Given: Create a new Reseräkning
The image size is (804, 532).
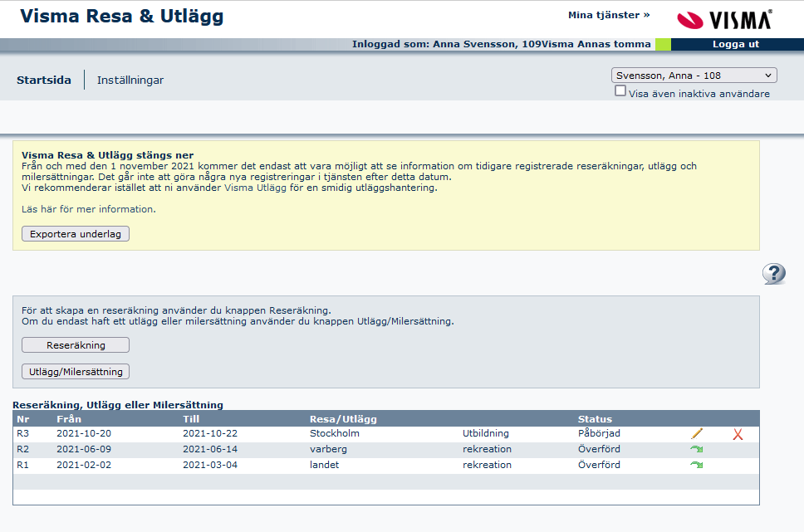Looking at the screenshot, I should point(76,344).
